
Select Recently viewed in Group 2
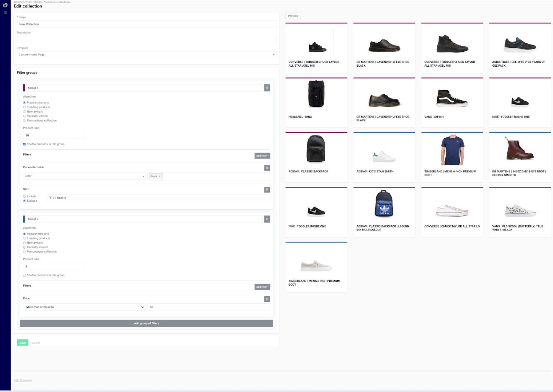tap(24, 247)
